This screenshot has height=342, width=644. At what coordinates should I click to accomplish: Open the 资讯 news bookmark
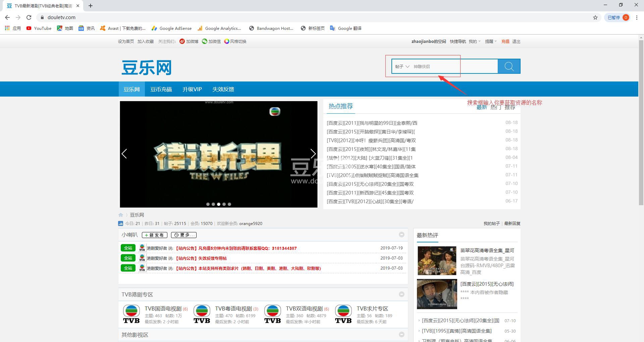[x=87, y=28]
